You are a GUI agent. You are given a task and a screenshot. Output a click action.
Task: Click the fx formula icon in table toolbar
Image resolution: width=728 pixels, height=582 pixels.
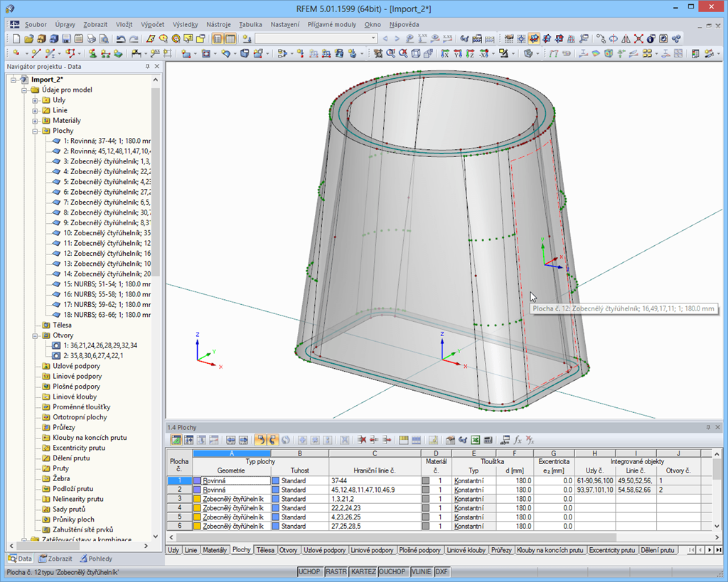pos(518,440)
